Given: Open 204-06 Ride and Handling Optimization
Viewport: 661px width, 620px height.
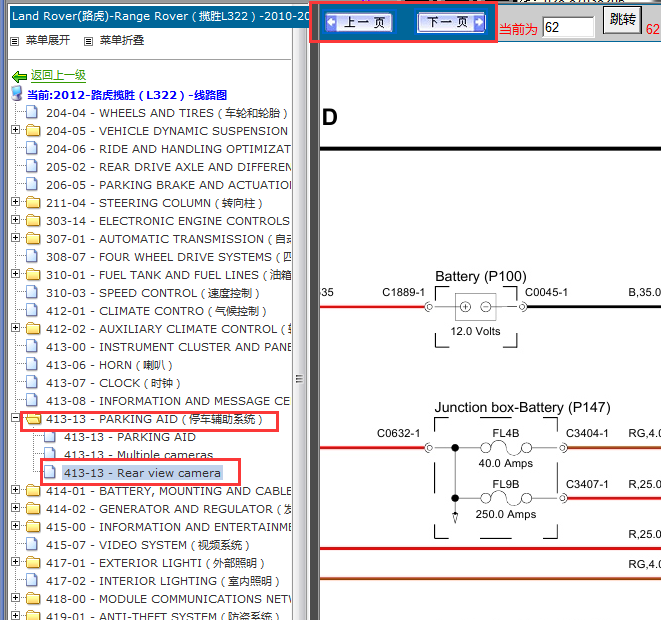Looking at the screenshot, I should point(168,149).
